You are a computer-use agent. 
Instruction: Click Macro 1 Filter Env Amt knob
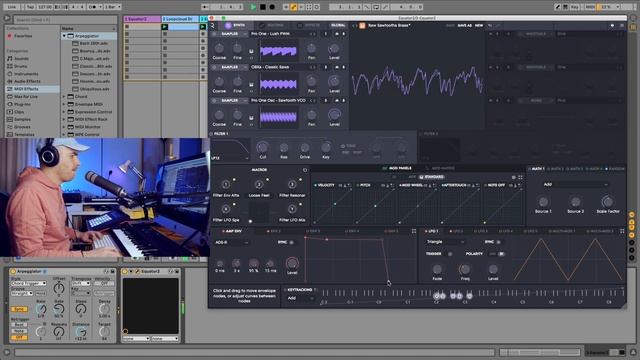(x=226, y=184)
